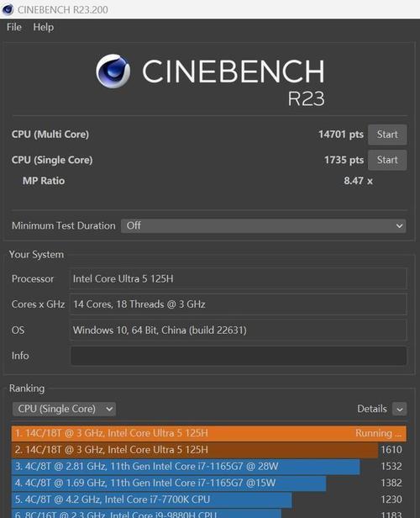Click into the Info text field
Image resolution: width=420 pixels, height=518 pixels.
(239, 356)
